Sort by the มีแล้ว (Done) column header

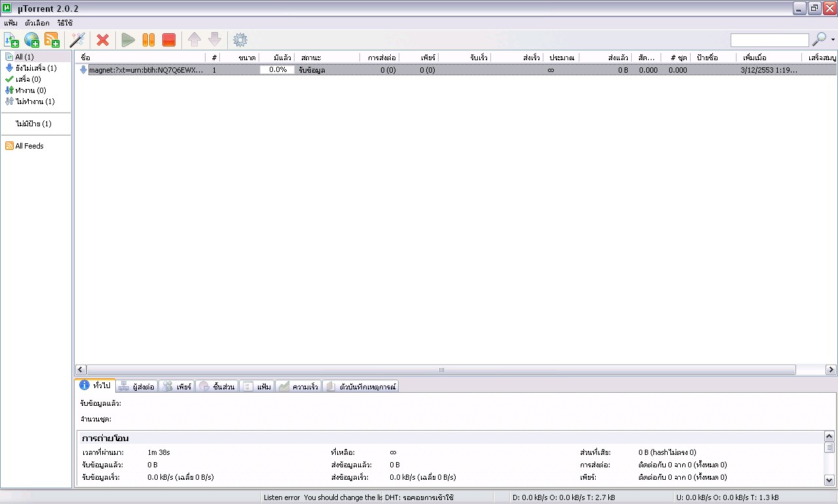coord(276,58)
